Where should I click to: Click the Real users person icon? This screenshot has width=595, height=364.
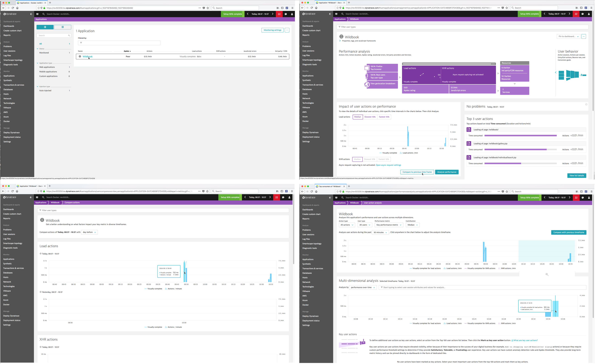click(x=367, y=76)
